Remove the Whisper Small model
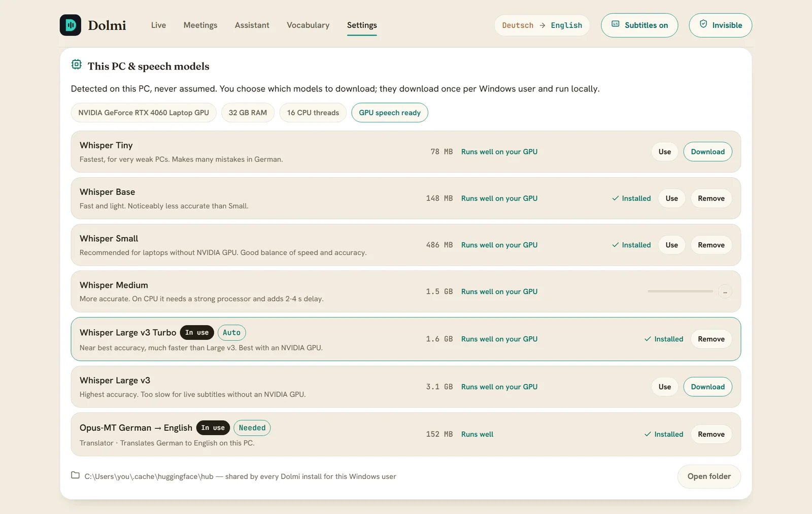 [711, 245]
